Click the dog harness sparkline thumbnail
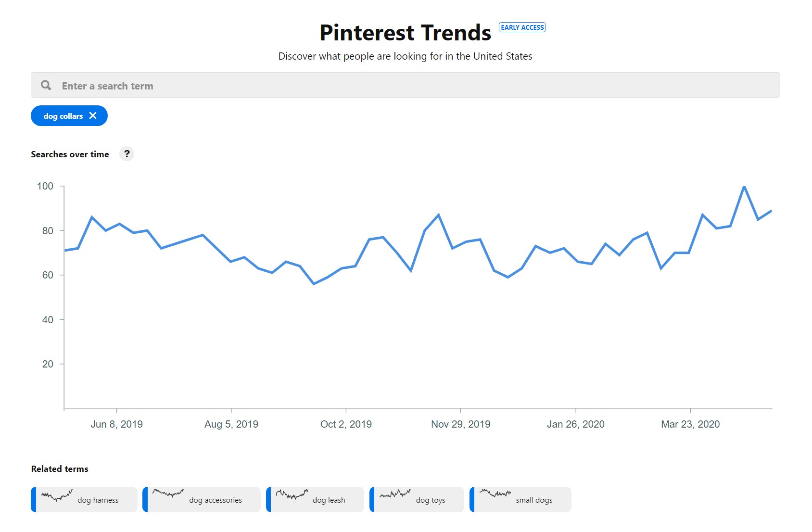812x532 pixels. [x=57, y=495]
